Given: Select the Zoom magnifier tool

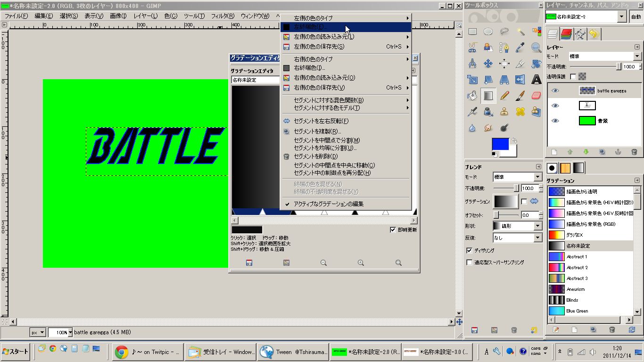Looking at the screenshot, I should tap(537, 48).
